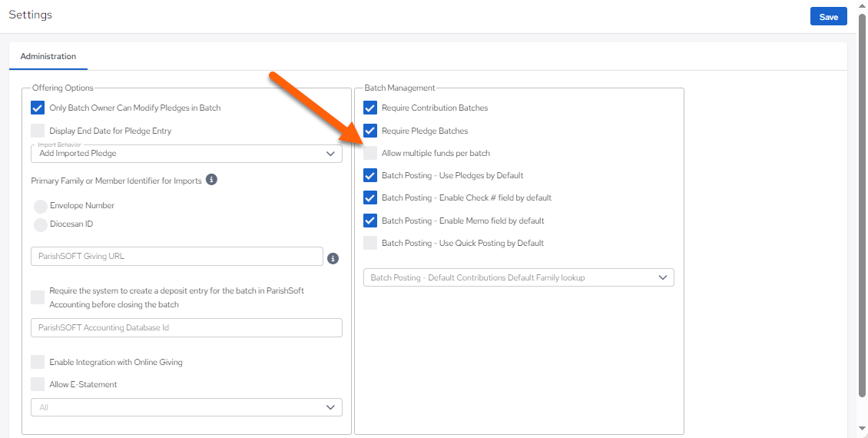Uncheck Require Contribution Batches
Viewport: 868px width, 438px height.
[x=370, y=108]
